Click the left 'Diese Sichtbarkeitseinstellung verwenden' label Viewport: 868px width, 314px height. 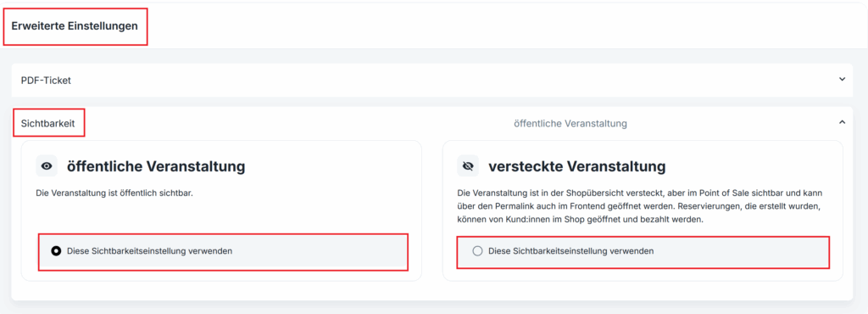149,251
